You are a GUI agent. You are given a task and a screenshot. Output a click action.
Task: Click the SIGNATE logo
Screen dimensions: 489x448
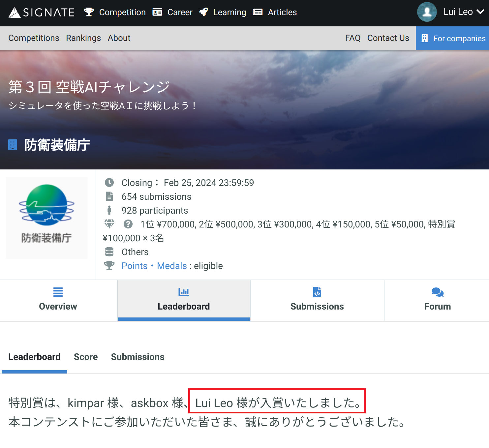(42, 13)
